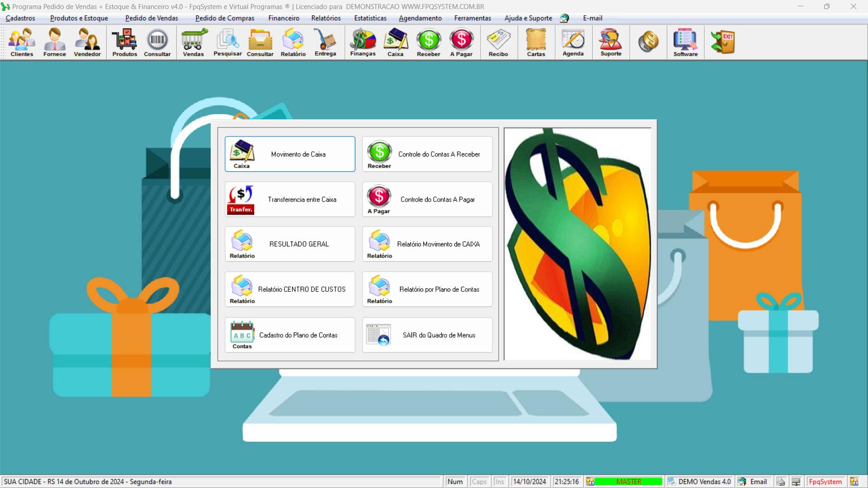Open the Agenda toolbar icon
The image size is (868, 488).
click(x=573, y=42)
